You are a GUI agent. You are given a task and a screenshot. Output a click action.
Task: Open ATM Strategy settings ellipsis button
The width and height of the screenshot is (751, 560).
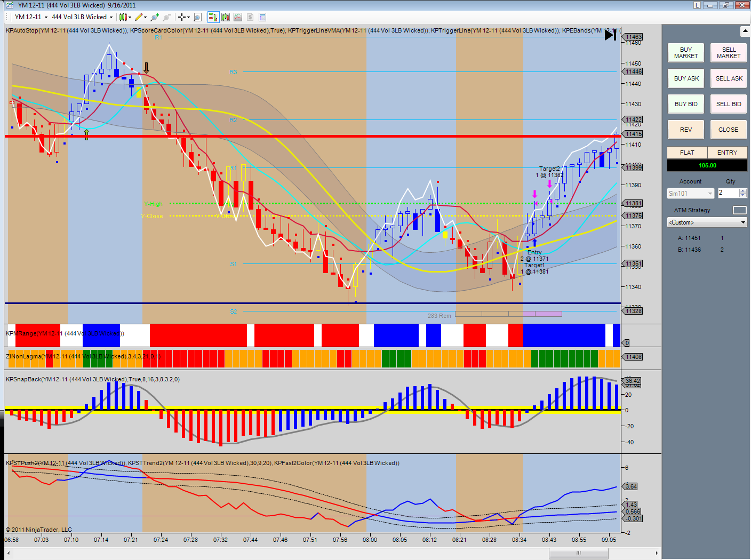pos(740,210)
